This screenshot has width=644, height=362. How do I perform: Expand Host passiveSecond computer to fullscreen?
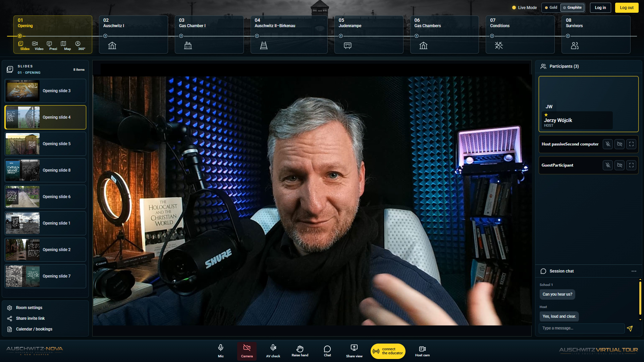pos(631,144)
